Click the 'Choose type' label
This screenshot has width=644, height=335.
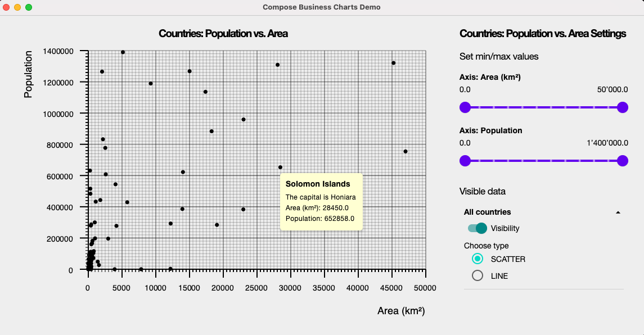(x=486, y=246)
